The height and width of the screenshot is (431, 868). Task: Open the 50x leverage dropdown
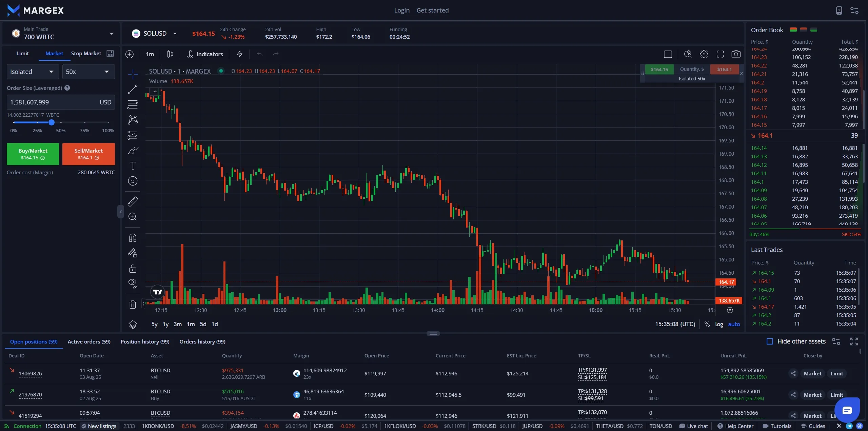tap(88, 72)
